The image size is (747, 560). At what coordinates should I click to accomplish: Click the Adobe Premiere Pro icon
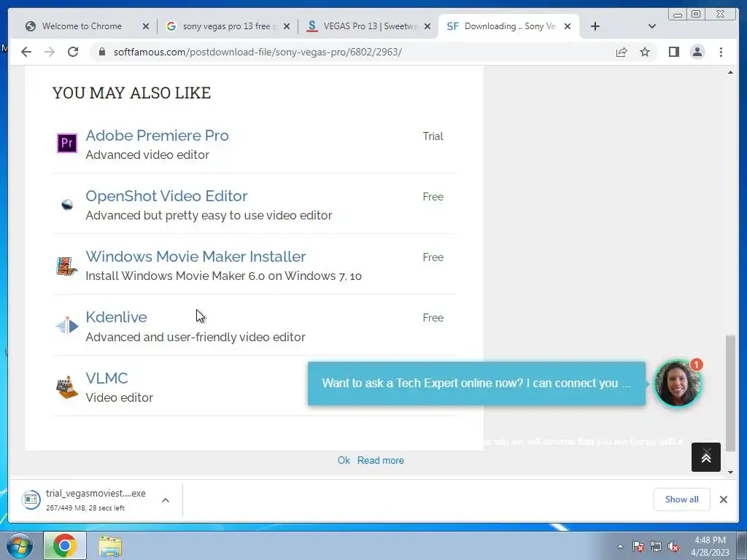pos(67,144)
